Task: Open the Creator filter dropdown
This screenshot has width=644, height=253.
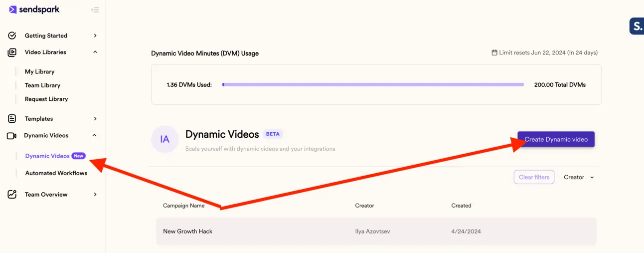Action: tap(579, 177)
